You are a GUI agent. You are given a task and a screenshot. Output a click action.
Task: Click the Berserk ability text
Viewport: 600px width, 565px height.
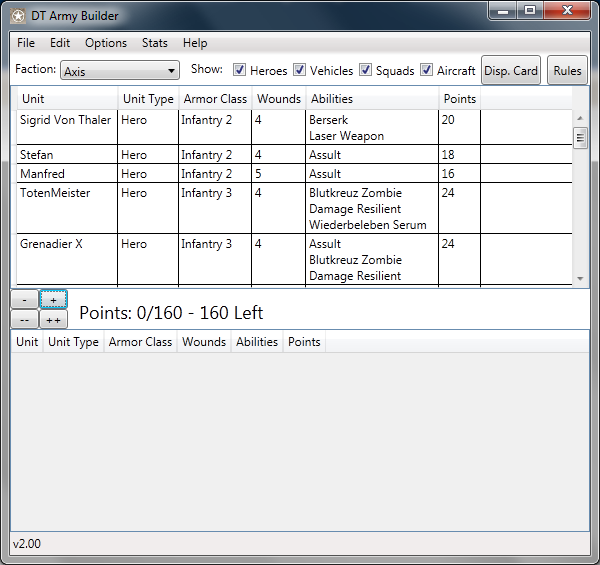tap(328, 120)
